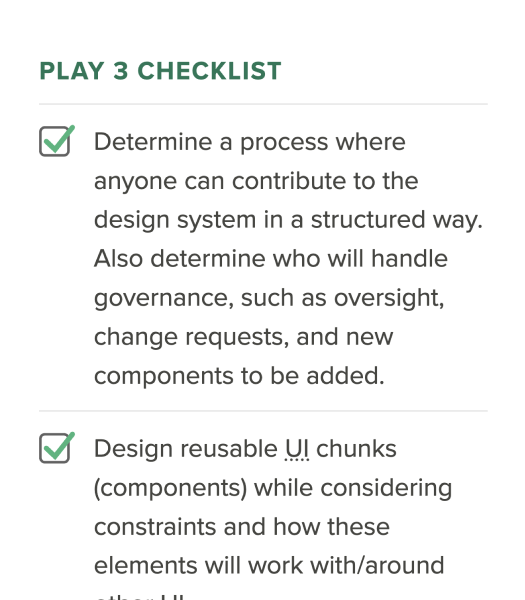Click the green checkmark on second checklist item
The width and height of the screenshot is (525, 600).
[59, 445]
